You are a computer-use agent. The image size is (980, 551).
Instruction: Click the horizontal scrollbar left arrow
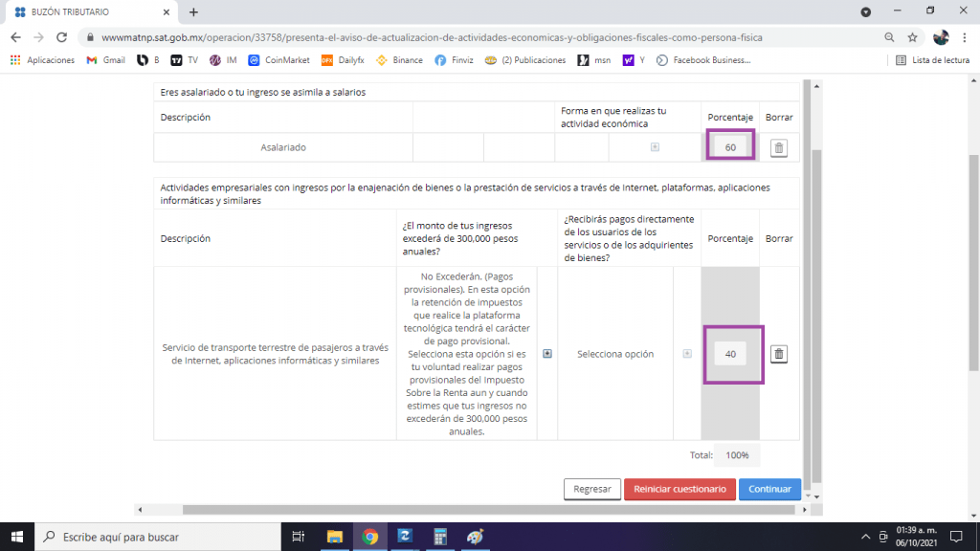[140, 510]
